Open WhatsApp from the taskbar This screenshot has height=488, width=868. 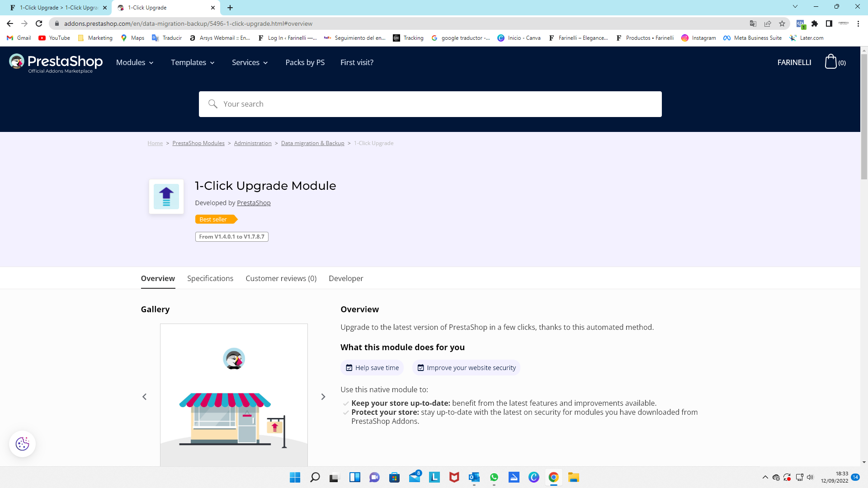click(494, 477)
